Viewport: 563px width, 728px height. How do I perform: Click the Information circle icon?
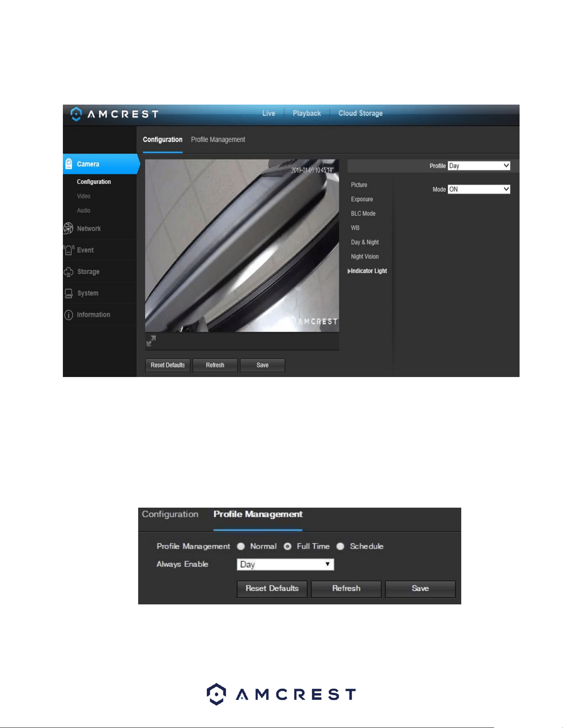point(69,315)
